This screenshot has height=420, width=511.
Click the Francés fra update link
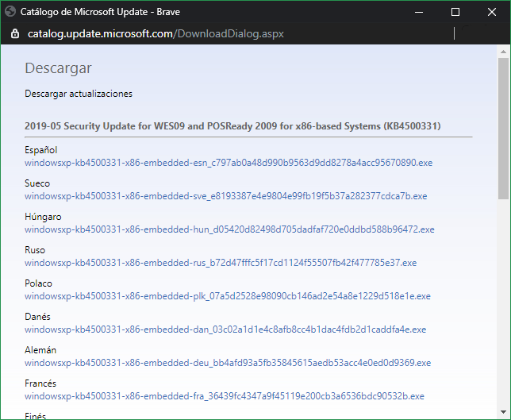click(x=225, y=396)
